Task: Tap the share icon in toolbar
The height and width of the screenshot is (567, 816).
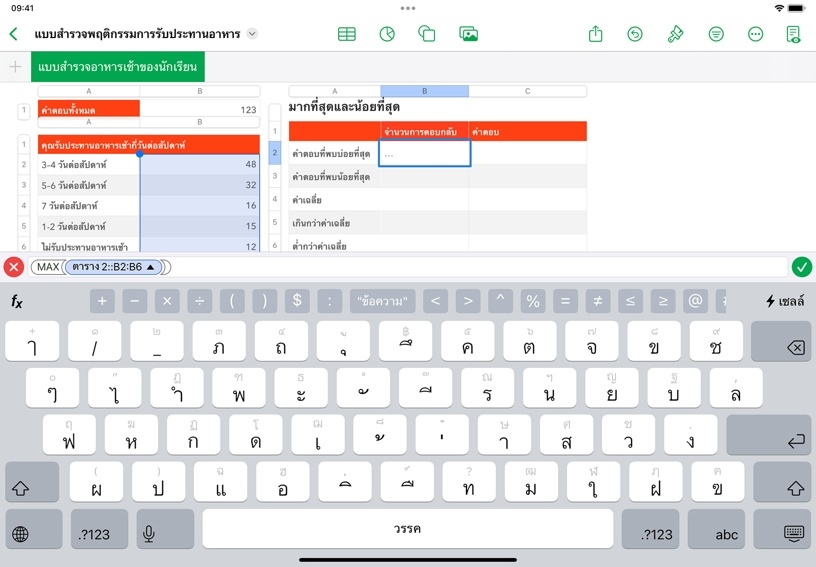Action: point(596,34)
